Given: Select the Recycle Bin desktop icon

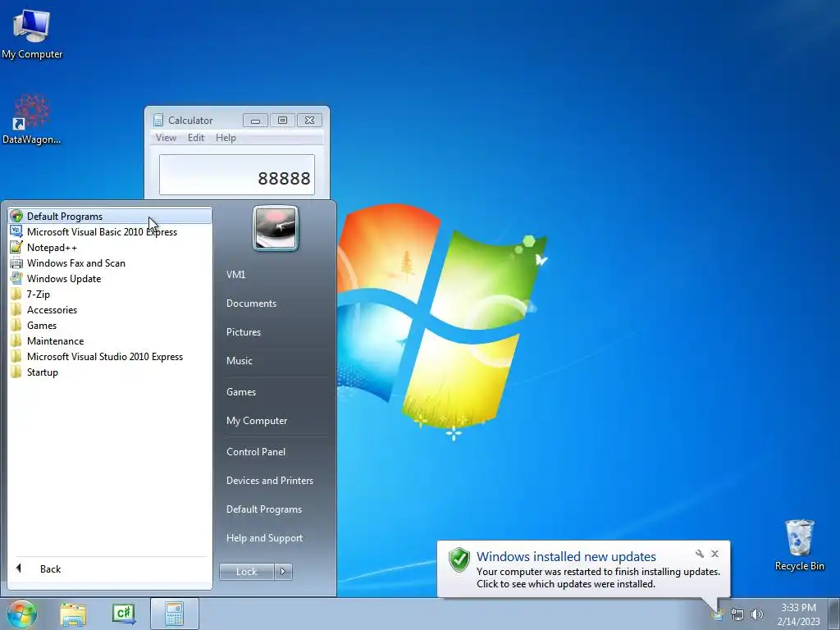Looking at the screenshot, I should 799,545.
